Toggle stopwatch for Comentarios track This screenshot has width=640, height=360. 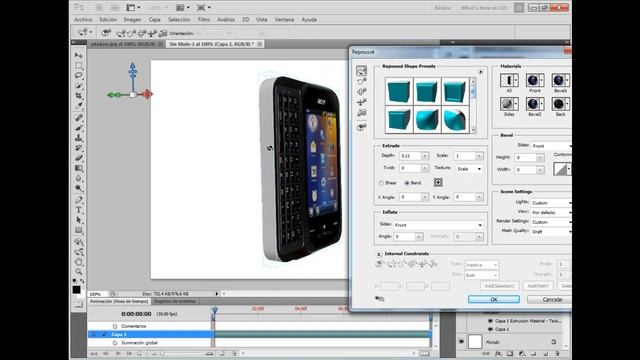click(115, 326)
